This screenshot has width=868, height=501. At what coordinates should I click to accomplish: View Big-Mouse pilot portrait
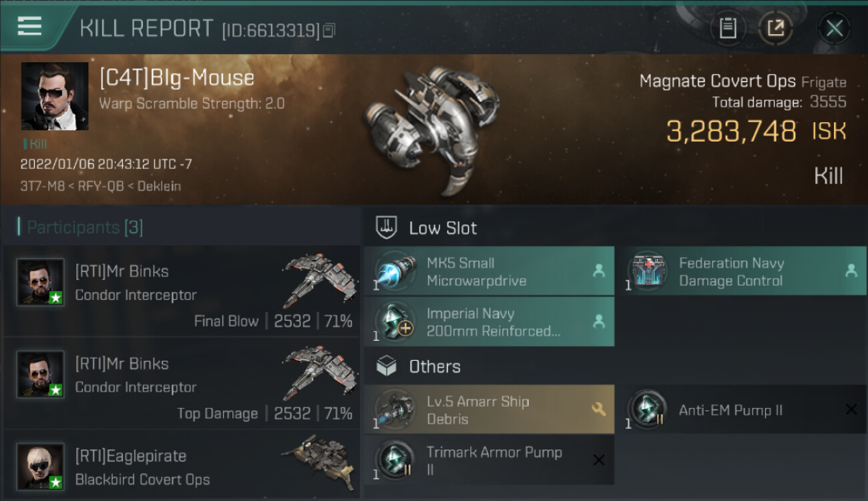point(55,96)
